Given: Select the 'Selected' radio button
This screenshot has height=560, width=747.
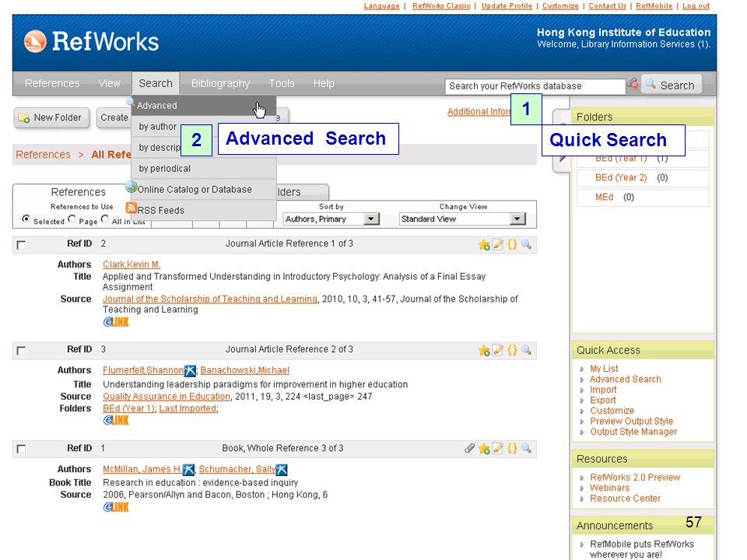Looking at the screenshot, I should (x=26, y=219).
